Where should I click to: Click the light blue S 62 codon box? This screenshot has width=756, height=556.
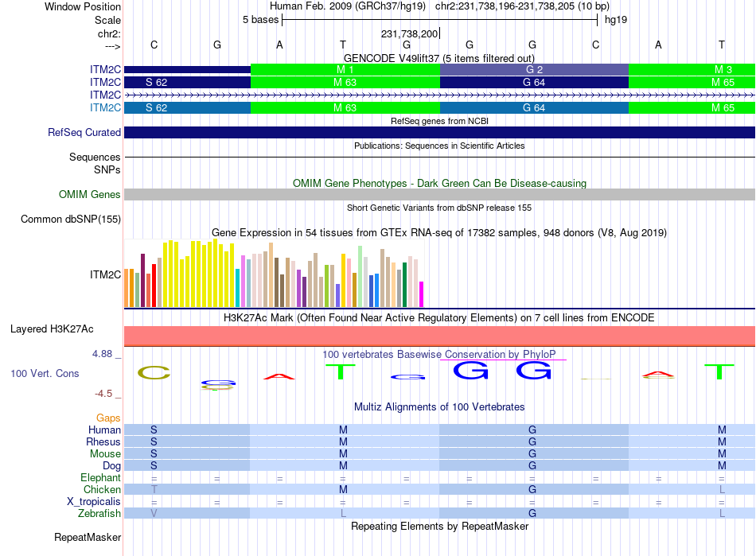pyautogui.click(x=188, y=107)
